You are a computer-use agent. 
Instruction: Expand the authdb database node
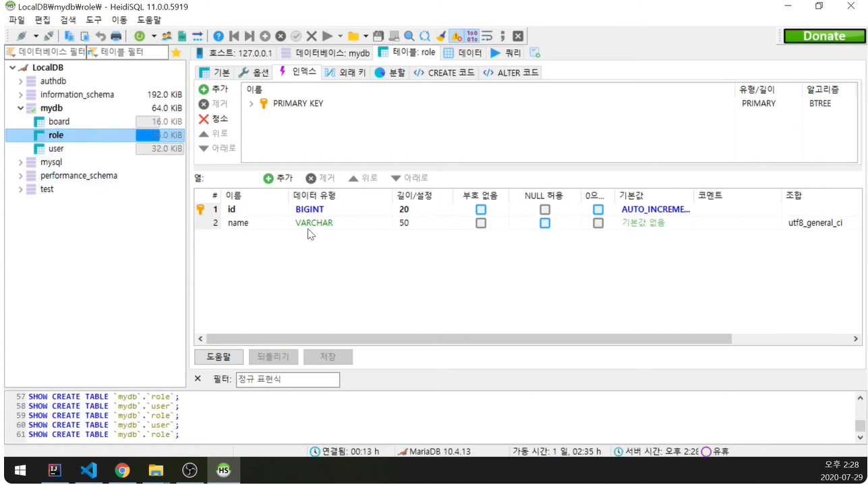click(x=20, y=81)
